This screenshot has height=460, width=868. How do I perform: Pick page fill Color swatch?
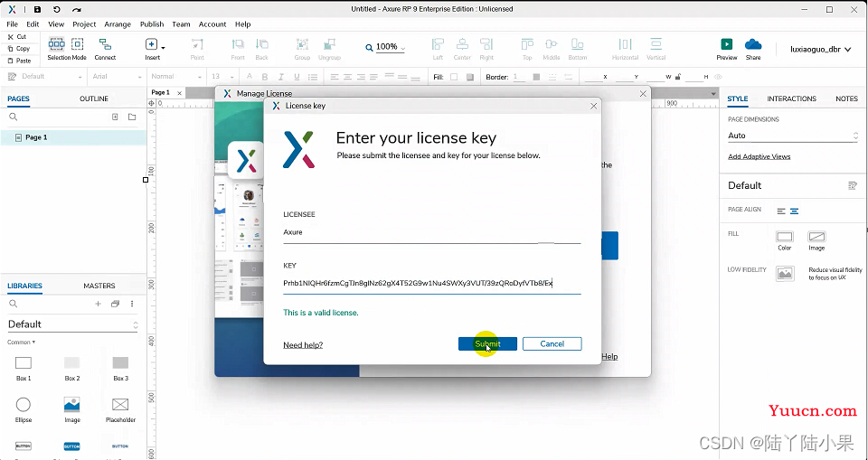pos(785,237)
